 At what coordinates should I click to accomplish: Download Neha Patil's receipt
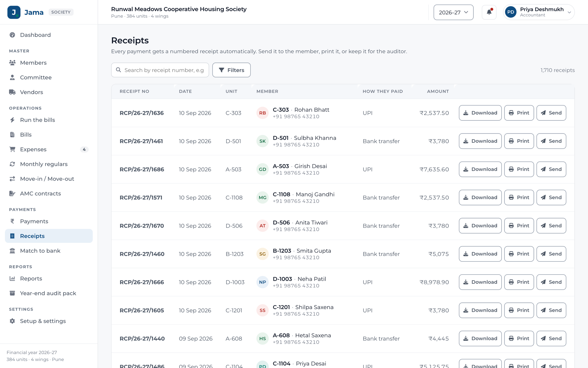(x=480, y=282)
